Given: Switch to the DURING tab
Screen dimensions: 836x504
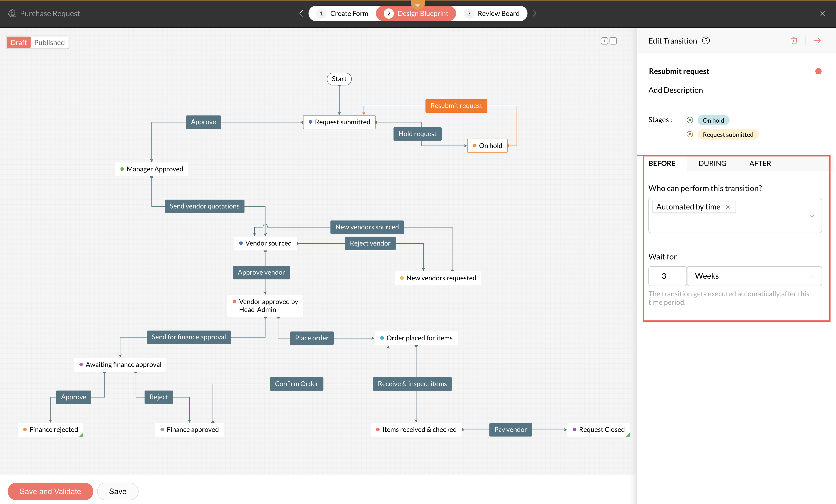Looking at the screenshot, I should click(712, 163).
